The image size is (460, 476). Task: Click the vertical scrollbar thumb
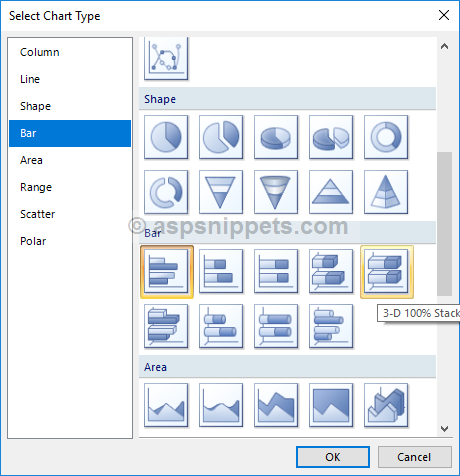[x=444, y=224]
